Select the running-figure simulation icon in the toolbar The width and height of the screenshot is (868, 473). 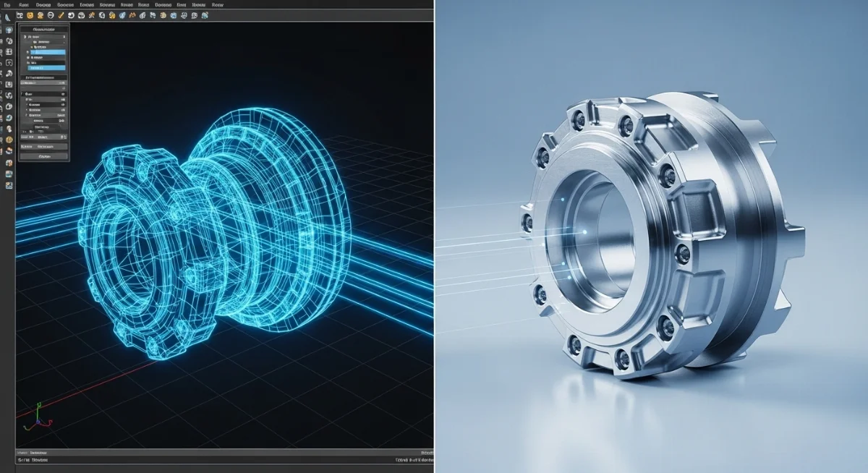92,15
